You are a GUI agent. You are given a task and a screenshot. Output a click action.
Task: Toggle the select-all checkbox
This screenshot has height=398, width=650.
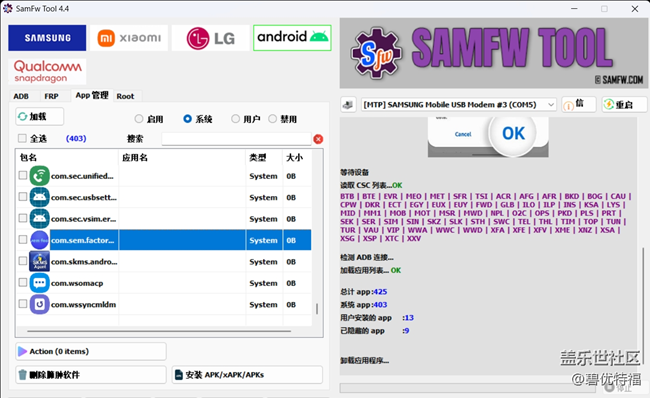click(22, 138)
